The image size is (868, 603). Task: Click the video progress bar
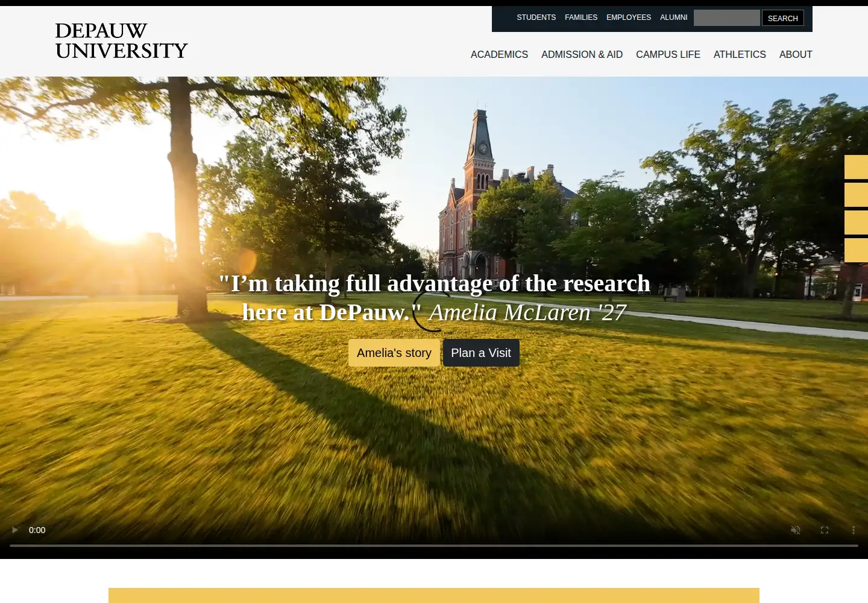(434, 546)
